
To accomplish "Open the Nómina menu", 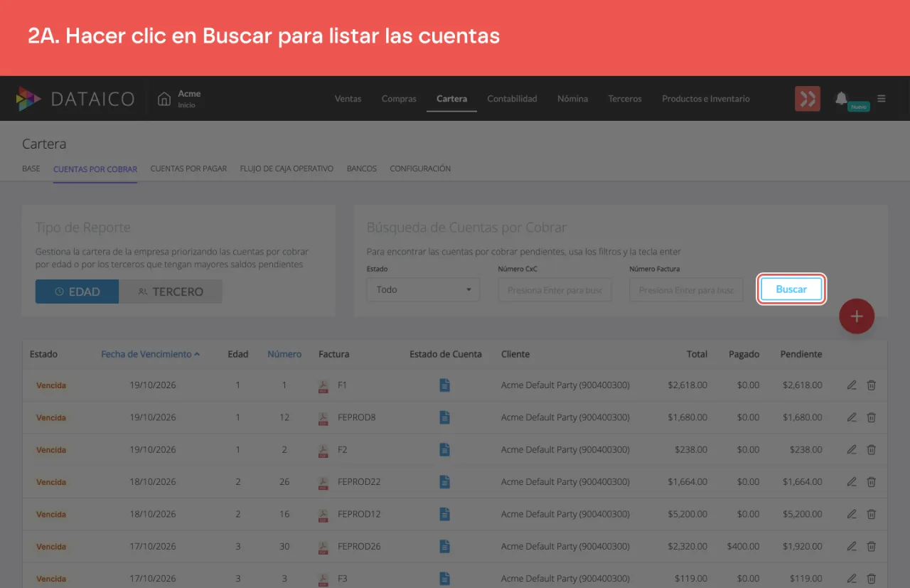I will [572, 99].
